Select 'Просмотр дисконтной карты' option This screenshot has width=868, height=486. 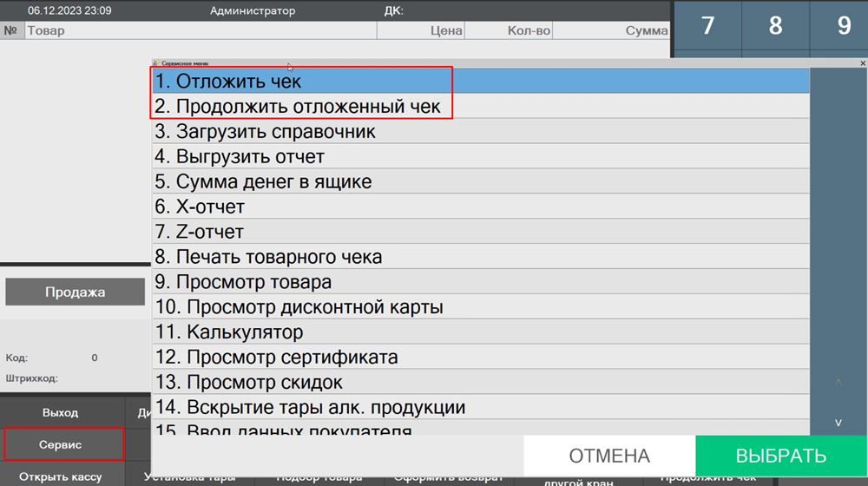(x=480, y=307)
